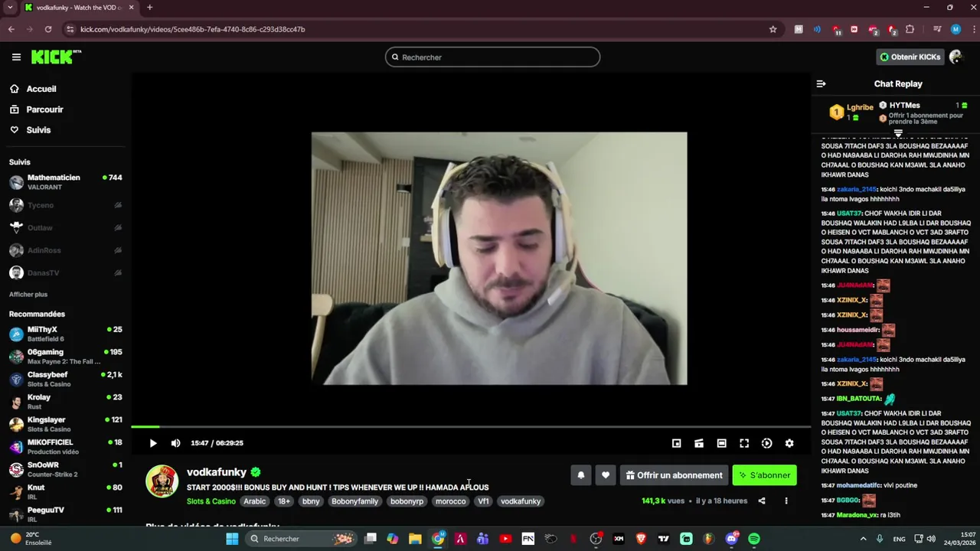Open the Slots & Casino category
The image size is (980, 551).
click(x=211, y=501)
